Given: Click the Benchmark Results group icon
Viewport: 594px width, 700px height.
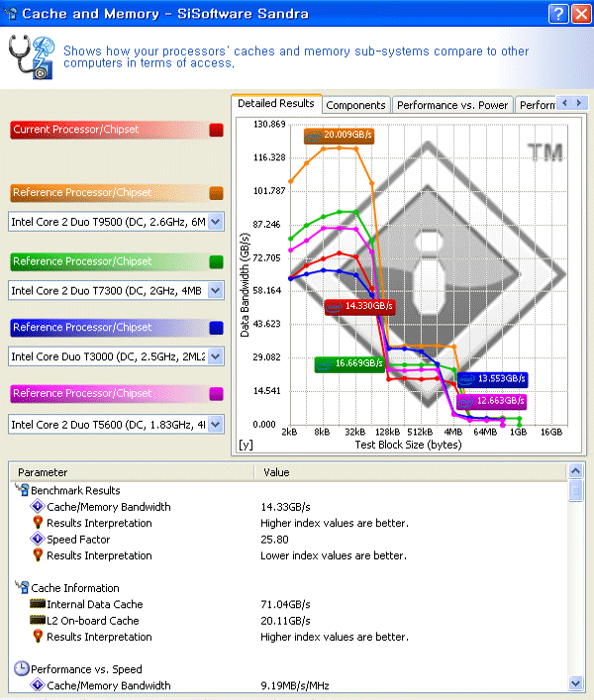Looking at the screenshot, I should pos(23,490).
